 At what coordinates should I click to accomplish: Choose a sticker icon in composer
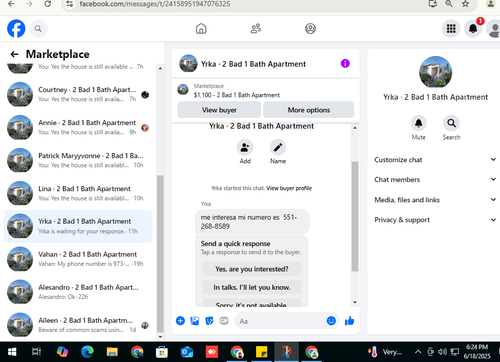(x=209, y=321)
